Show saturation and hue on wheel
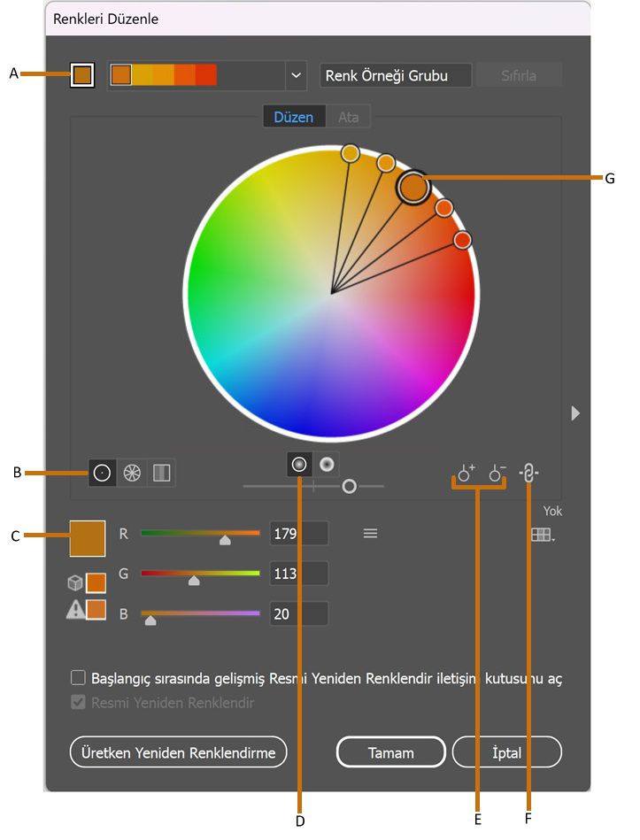The width and height of the screenshot is (640, 840). [x=299, y=463]
